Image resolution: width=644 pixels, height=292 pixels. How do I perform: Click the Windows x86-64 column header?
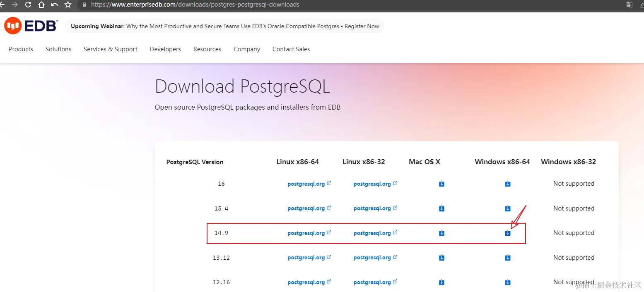pyautogui.click(x=502, y=162)
